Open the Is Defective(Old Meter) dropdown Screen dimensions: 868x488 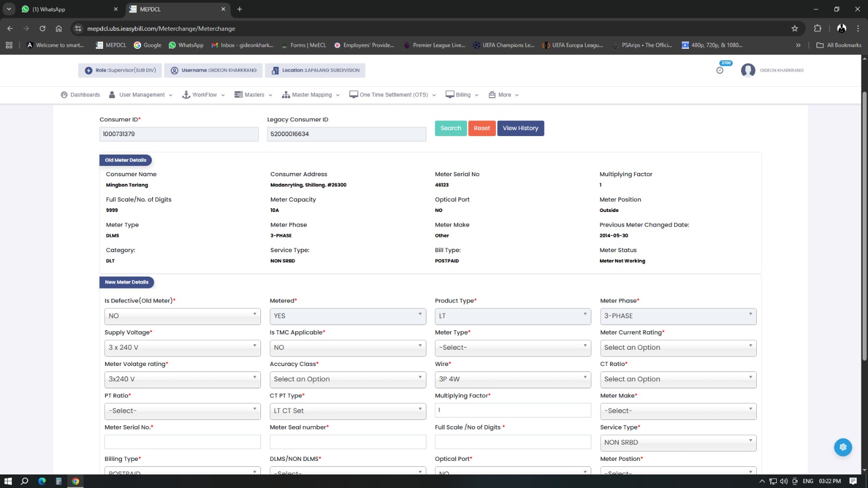(182, 316)
